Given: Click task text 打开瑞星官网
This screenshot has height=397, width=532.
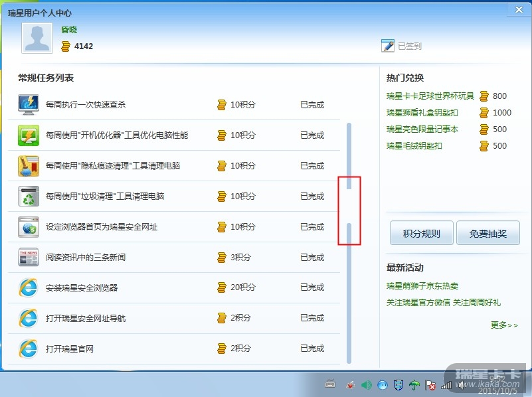Looking at the screenshot, I should click(70, 349).
